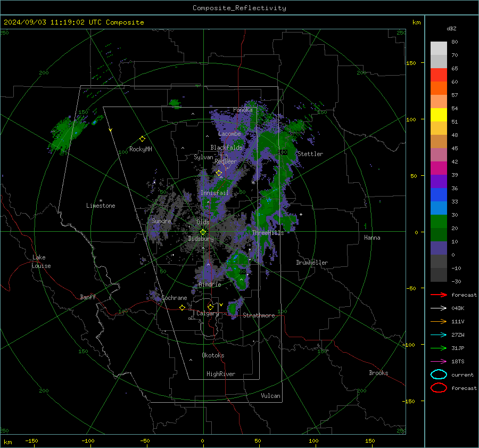Image resolution: width=479 pixels, height=448 pixels.
Task: Click the Drumheller label
Action: pos(312,263)
